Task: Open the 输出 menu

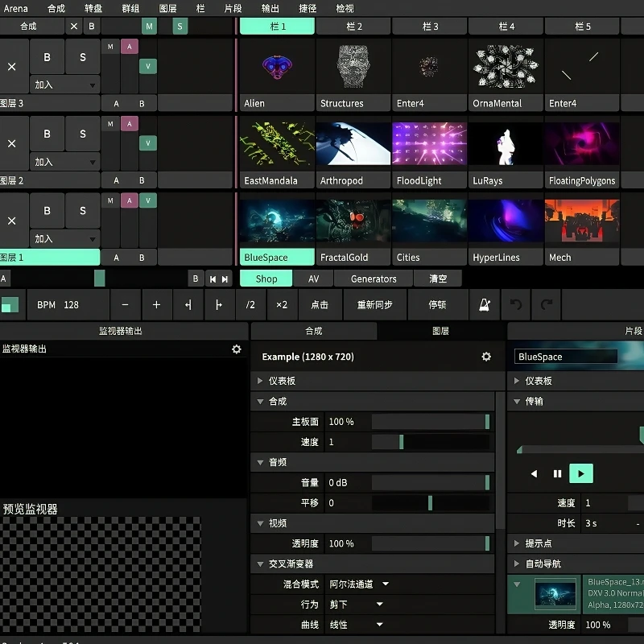Action: point(270,8)
